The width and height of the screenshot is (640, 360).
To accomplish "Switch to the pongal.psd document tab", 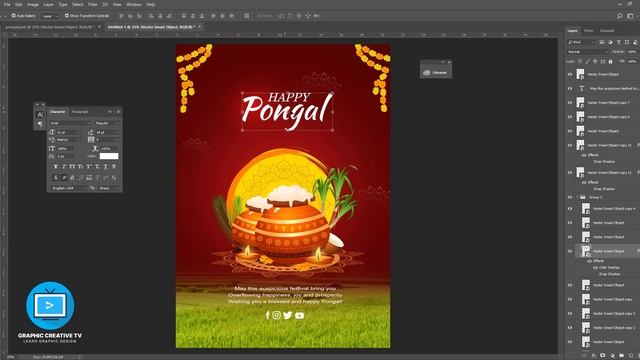I will [49, 27].
